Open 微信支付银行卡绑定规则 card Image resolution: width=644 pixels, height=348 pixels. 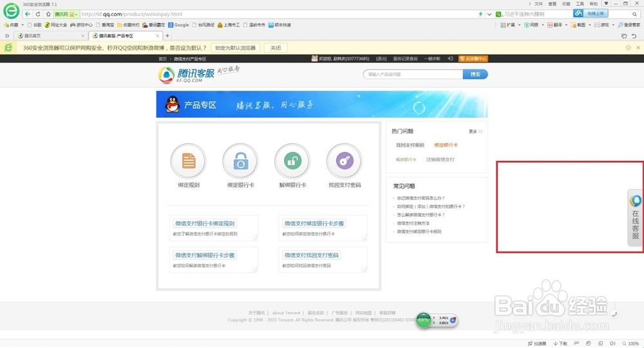tap(214, 228)
